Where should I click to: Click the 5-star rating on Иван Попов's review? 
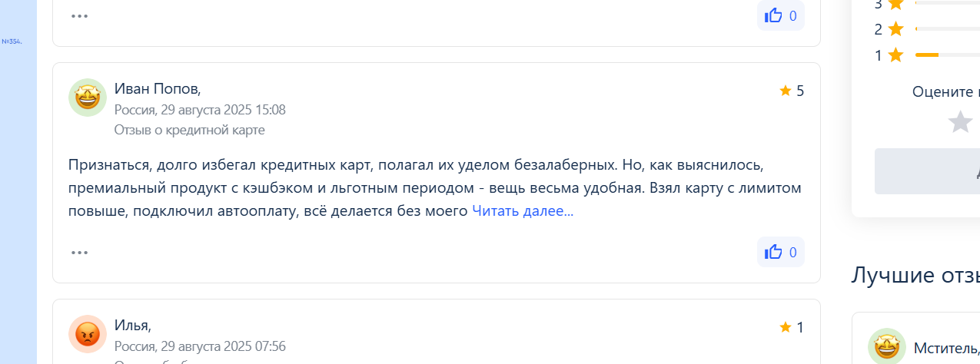pyautogui.click(x=792, y=91)
